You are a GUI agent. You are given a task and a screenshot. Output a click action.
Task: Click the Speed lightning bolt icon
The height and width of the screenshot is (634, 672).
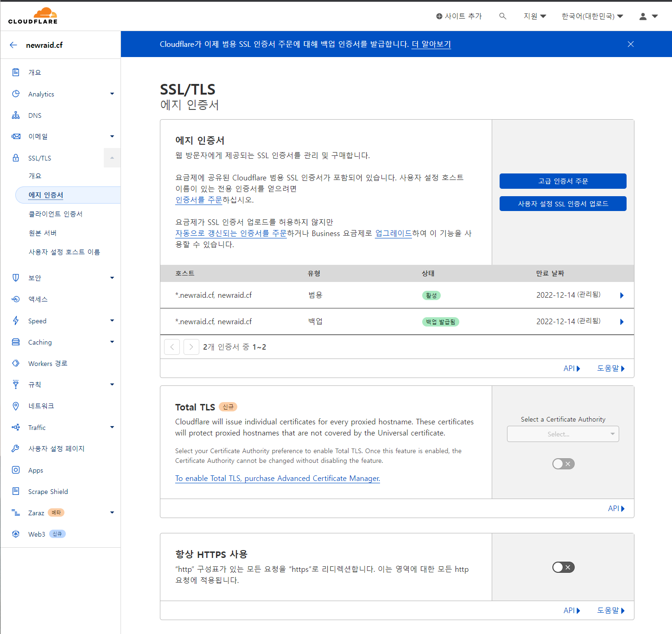tap(16, 320)
